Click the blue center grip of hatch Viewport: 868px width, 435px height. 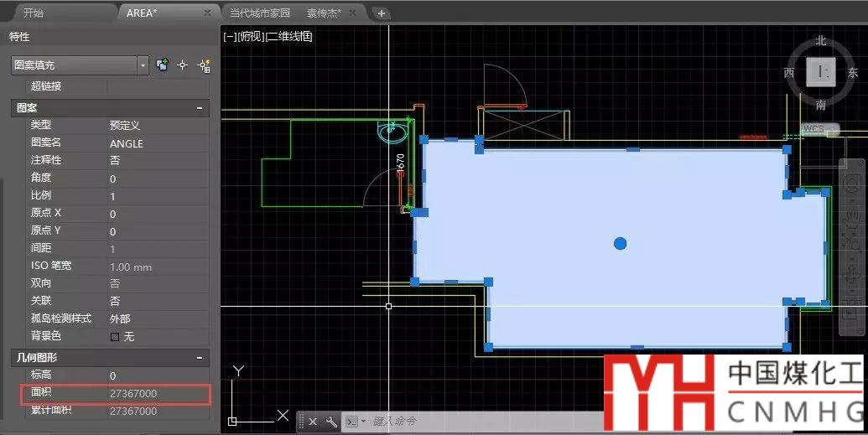tap(620, 243)
